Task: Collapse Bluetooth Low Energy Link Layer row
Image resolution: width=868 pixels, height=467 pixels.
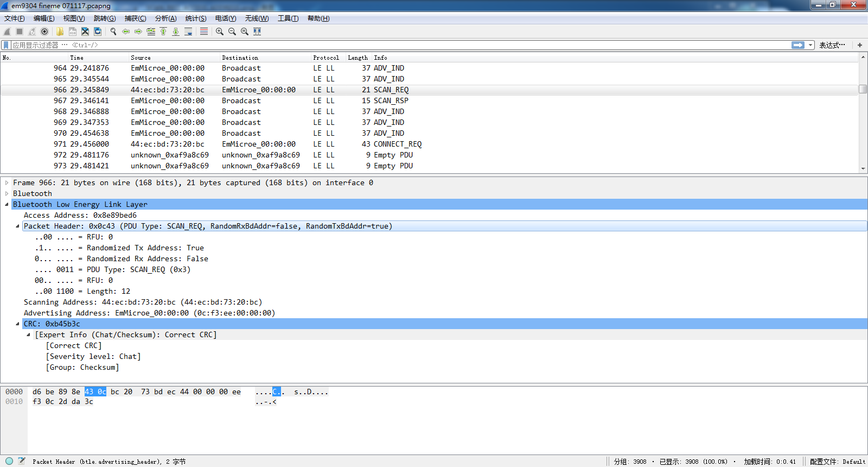Action: (x=7, y=205)
